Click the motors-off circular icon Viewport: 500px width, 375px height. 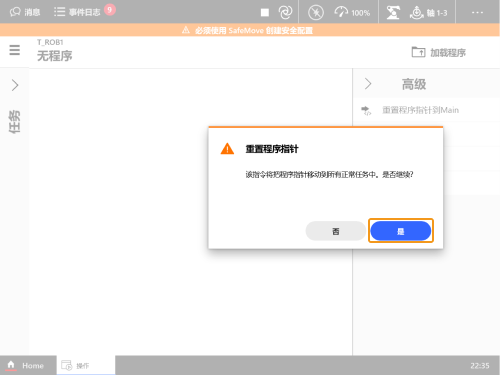tap(316, 13)
